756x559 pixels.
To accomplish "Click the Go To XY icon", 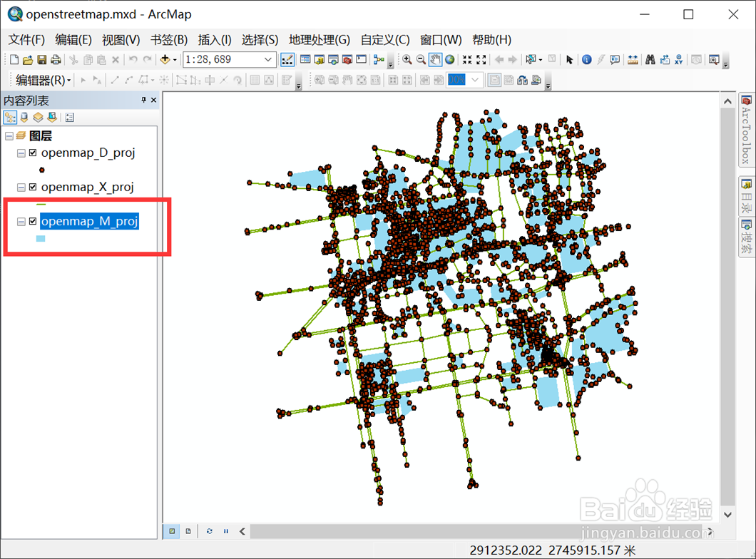I will (x=679, y=59).
